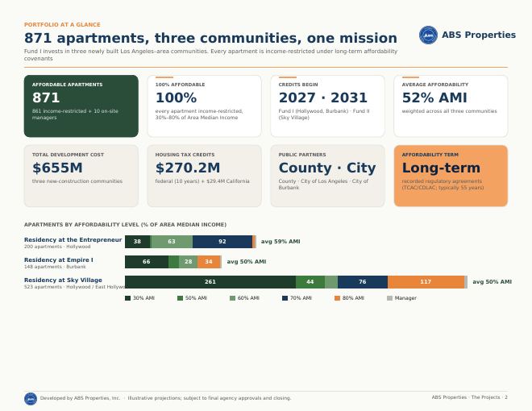The image size is (532, 411).
Task: Click avg 50% AMI beside Empire I bar
Action: tap(247, 262)
